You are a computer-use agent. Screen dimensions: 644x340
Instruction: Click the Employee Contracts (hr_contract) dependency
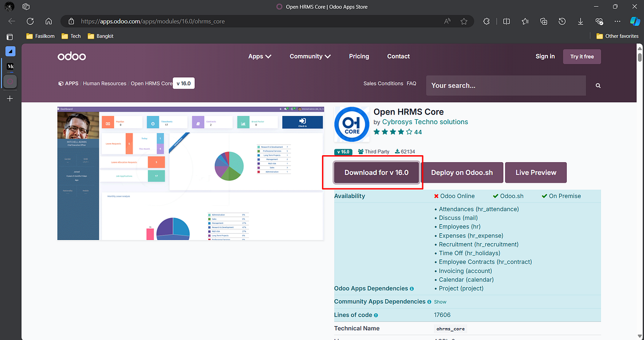485,262
